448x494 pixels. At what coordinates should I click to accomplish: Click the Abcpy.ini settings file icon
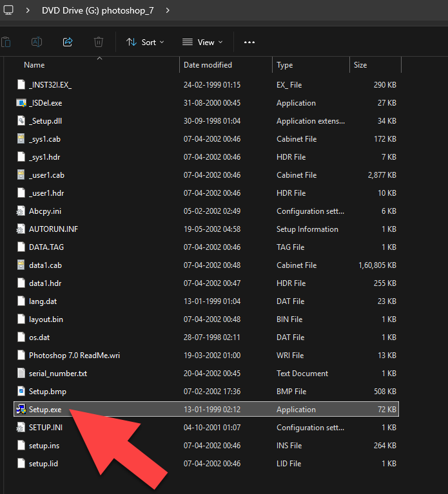pos(21,211)
